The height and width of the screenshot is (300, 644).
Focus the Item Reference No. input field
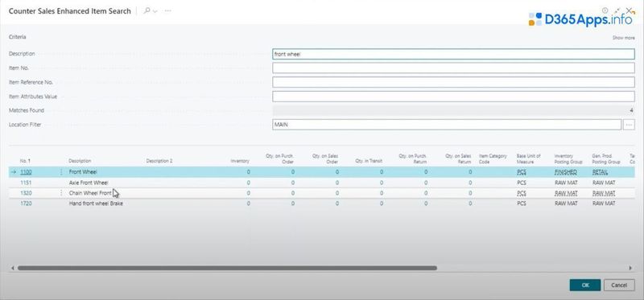pyautogui.click(x=453, y=82)
